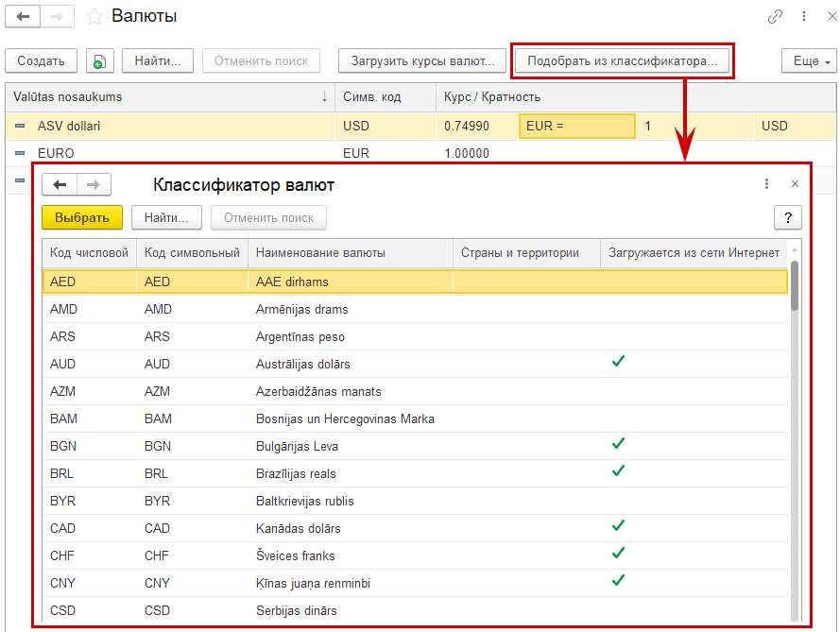
Task: Close the Классификатор валют dialog
Action: click(x=795, y=184)
